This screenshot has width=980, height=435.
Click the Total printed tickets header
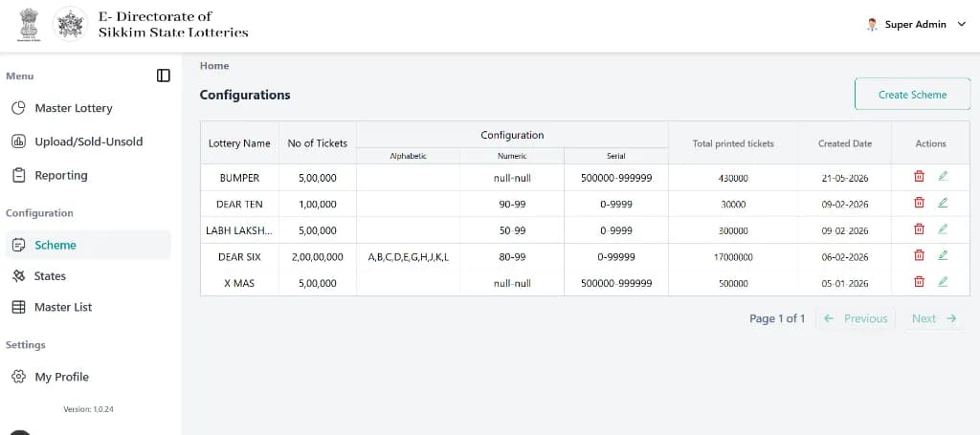pos(733,143)
